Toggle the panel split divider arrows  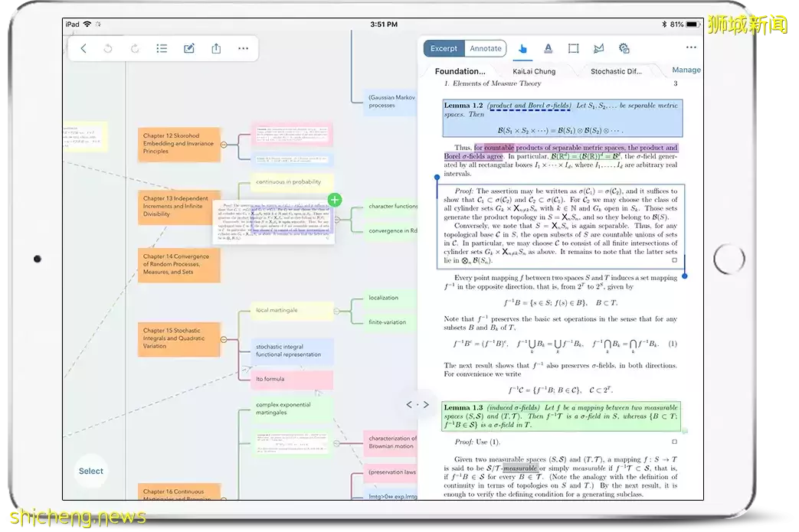click(x=418, y=404)
